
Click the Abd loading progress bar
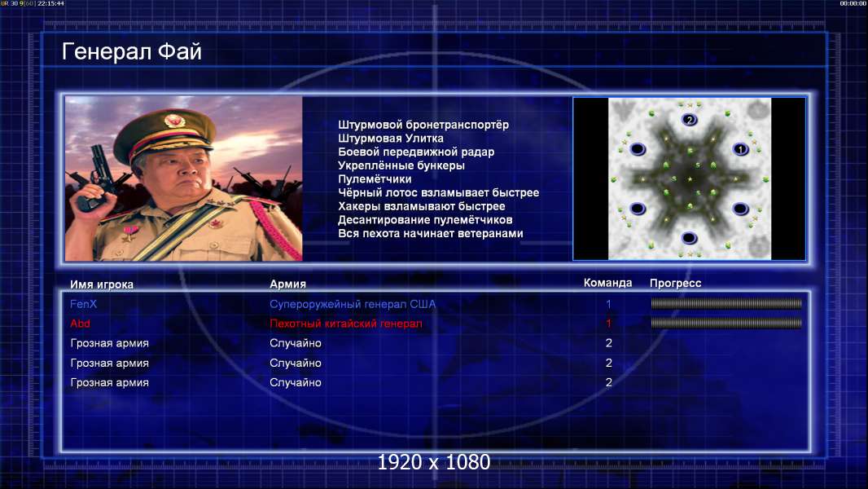pyautogui.click(x=726, y=323)
